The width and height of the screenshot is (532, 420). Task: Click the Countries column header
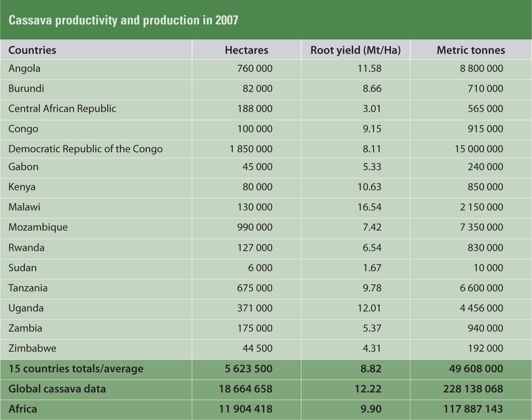pyautogui.click(x=32, y=50)
